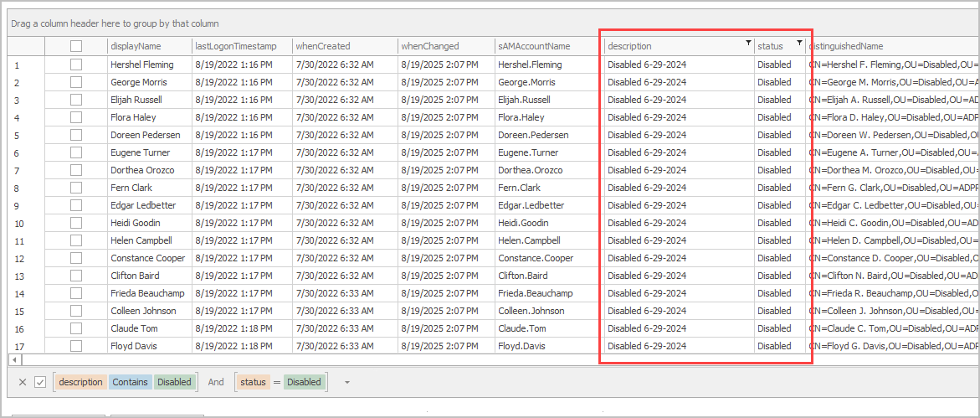This screenshot has height=418, width=980.
Task: Uncheck the enable filter checkbox
Action: (x=40, y=382)
